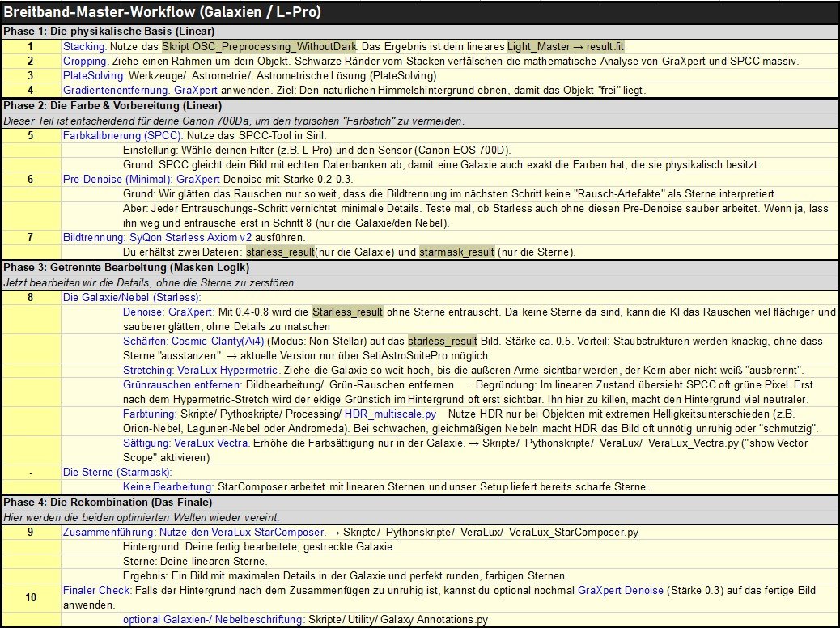Viewport: 840px width, 628px height.
Task: Click Gradientenentfernung. GraXpert label
Action: point(140,90)
